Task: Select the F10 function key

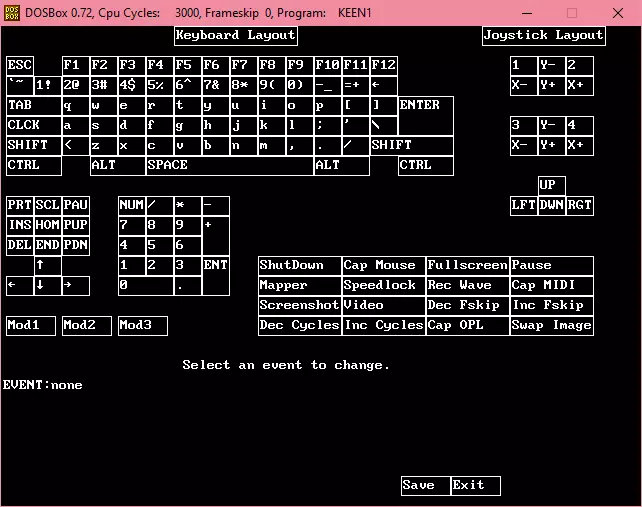Action: coord(328,66)
